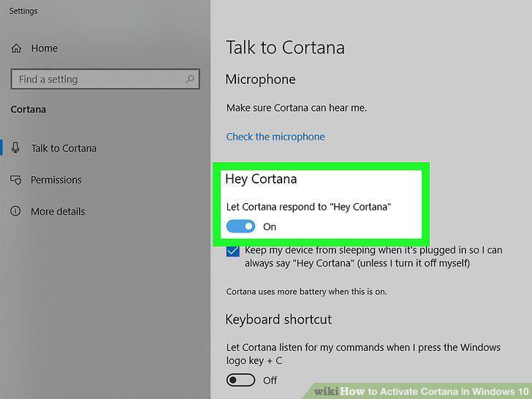
Task: Uncheck Keep my device from sleeping checkbox
Action: click(232, 251)
